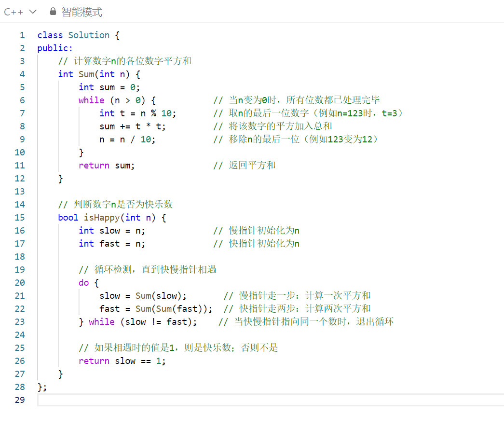Image resolution: width=504 pixels, height=431 pixels.
Task: Click the 'return slow == 1;' statement
Action: coord(122,361)
